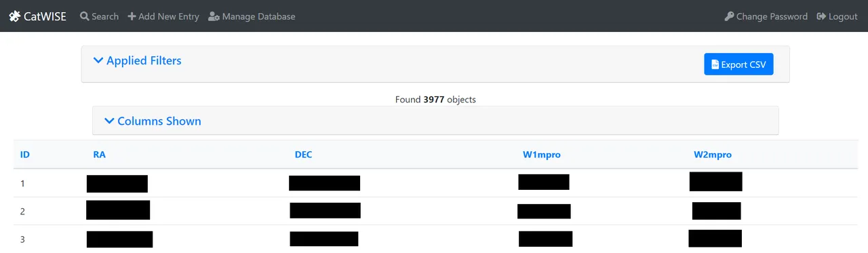
Task: Click the CatWISE puzzle logo icon
Action: point(14,16)
